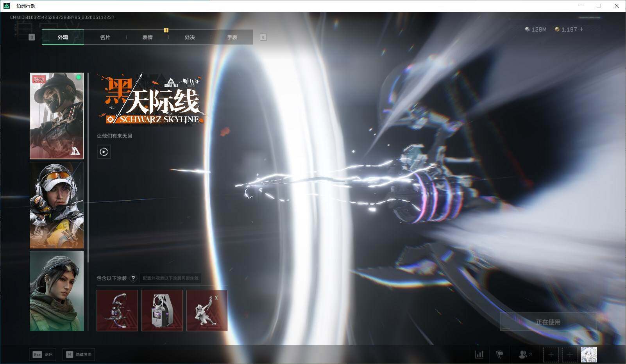Open the player avatar profile

(589, 355)
